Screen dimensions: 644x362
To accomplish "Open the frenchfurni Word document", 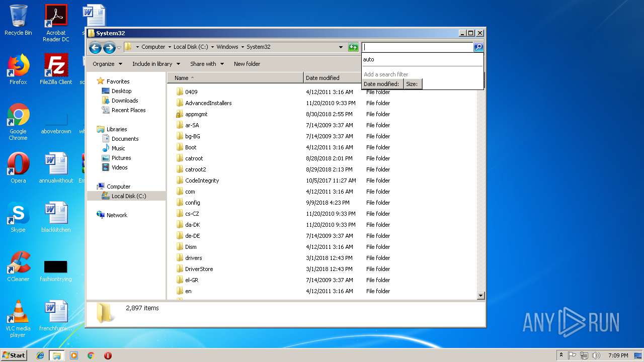I will (x=56, y=316).
